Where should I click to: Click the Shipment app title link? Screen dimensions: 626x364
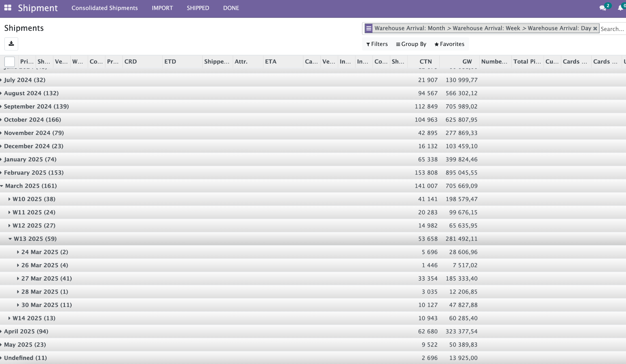[37, 8]
